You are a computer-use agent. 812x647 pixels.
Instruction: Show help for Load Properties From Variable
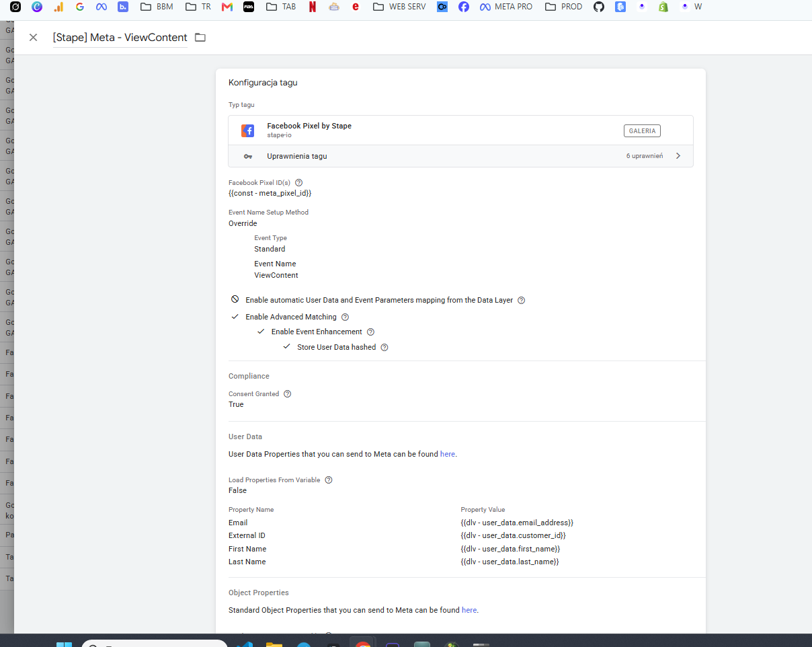(329, 480)
